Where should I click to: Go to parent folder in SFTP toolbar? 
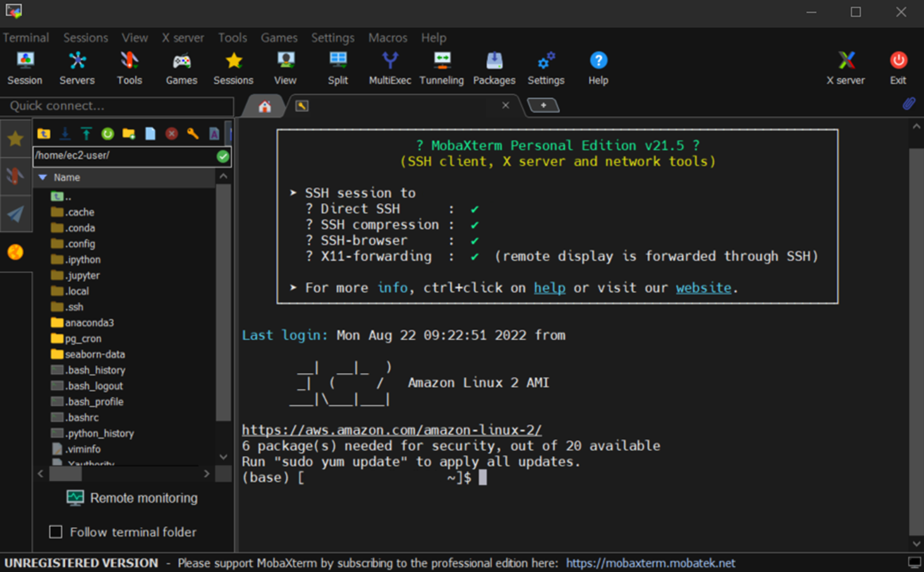click(x=44, y=133)
